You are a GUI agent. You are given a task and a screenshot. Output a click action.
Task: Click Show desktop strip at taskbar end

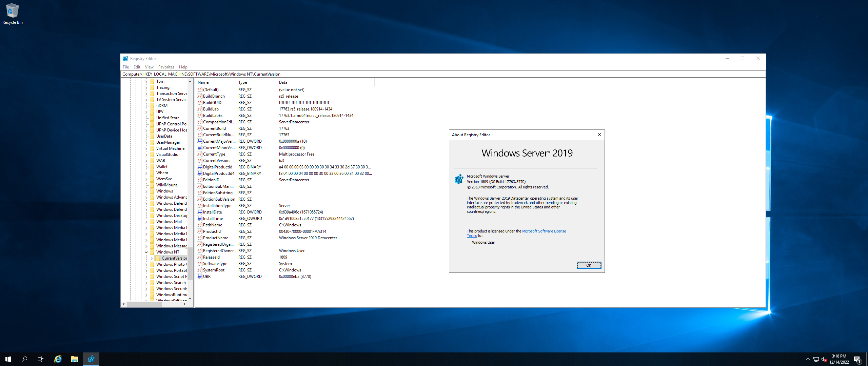[x=867, y=359]
